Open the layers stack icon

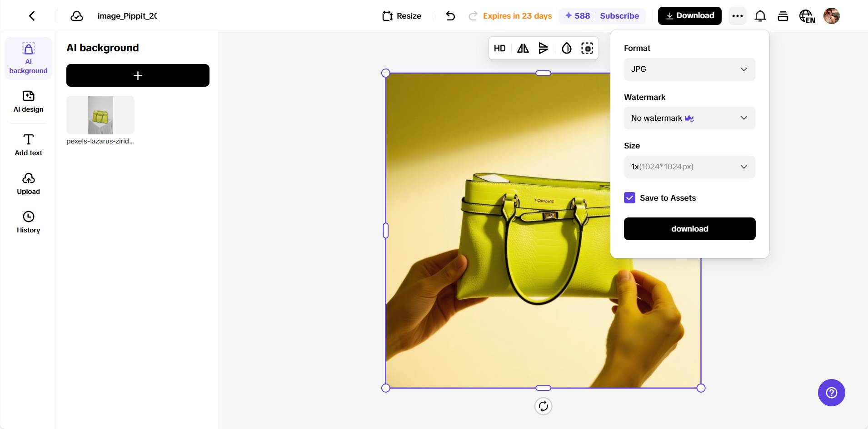point(783,16)
